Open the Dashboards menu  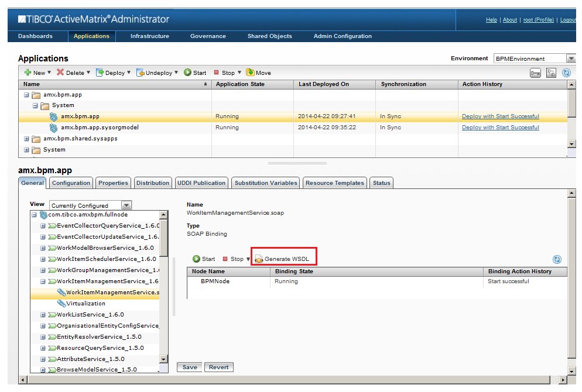click(35, 36)
